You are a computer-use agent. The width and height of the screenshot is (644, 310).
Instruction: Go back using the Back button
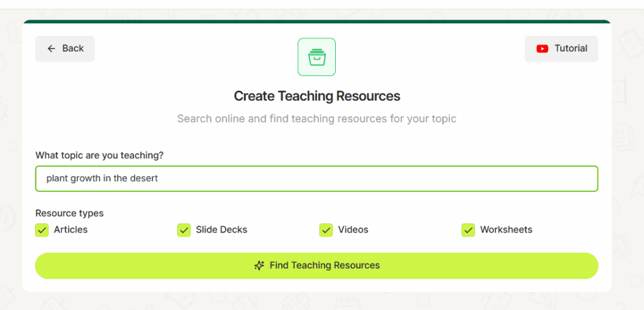65,49
